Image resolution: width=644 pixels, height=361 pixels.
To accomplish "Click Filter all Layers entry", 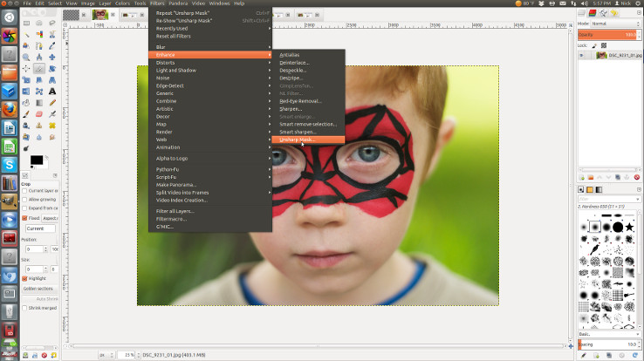I will click(x=210, y=211).
